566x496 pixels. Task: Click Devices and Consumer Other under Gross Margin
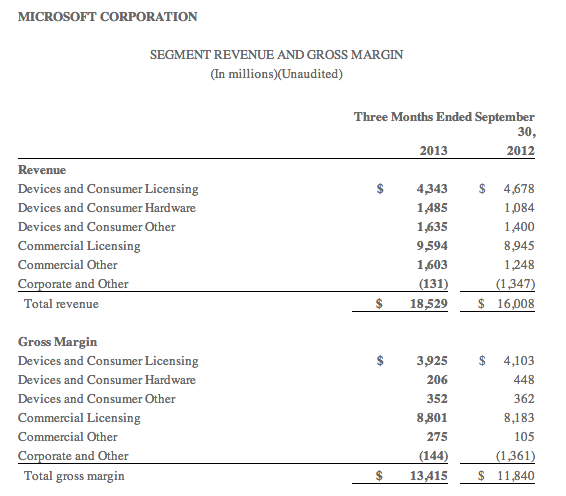tap(97, 399)
